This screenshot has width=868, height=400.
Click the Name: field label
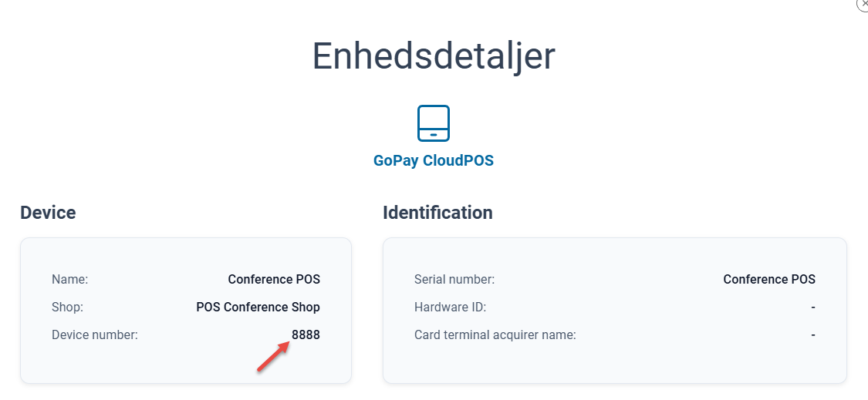pyautogui.click(x=69, y=280)
